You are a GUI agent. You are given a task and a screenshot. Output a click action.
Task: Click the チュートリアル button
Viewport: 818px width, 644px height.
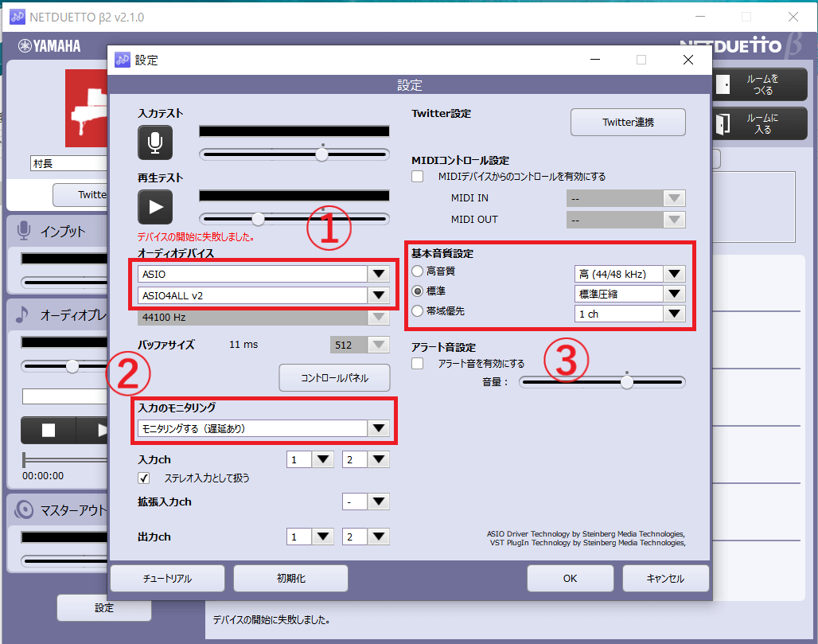pyautogui.click(x=167, y=578)
